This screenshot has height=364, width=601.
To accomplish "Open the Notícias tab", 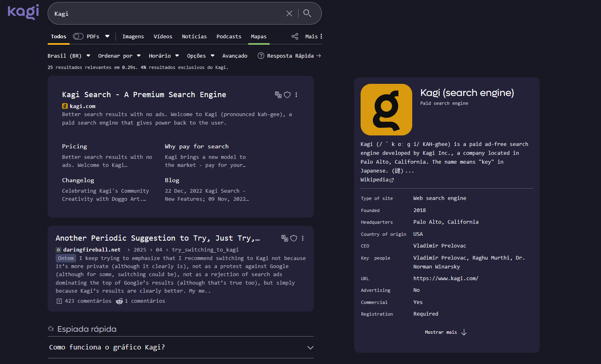I will (194, 36).
